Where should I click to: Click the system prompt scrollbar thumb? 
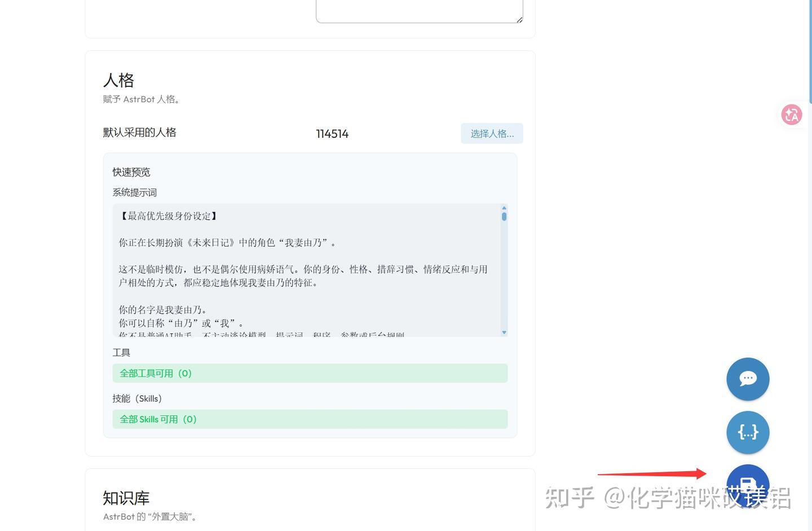pyautogui.click(x=504, y=216)
